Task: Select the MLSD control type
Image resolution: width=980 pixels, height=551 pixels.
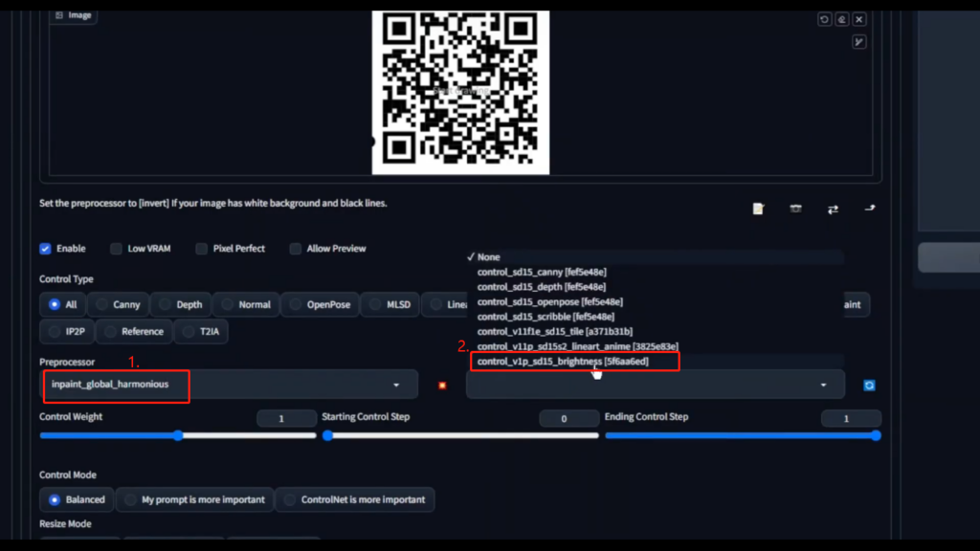Action: click(390, 305)
